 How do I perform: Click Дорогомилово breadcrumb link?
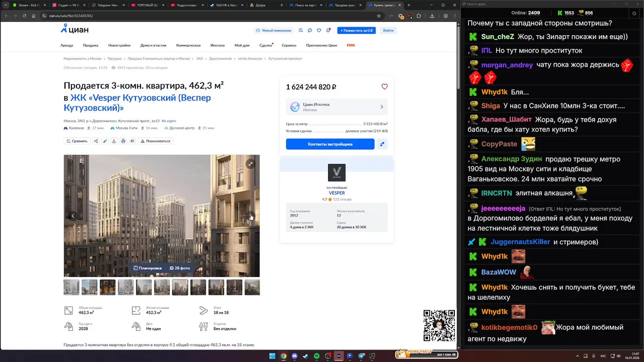click(x=220, y=58)
